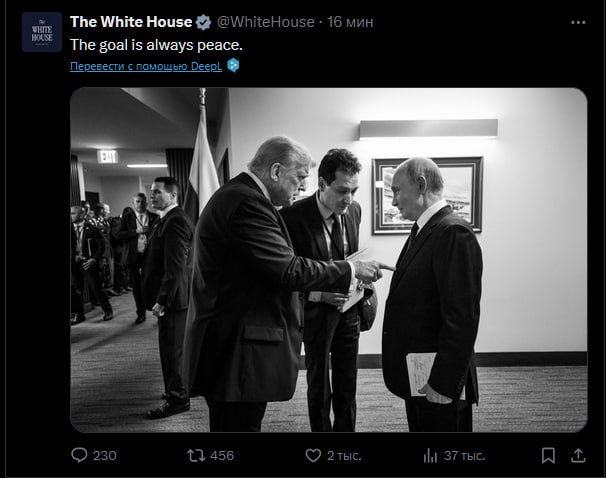This screenshot has height=478, width=606.
Task: Open the black-and-white tweet photo
Action: (328, 260)
